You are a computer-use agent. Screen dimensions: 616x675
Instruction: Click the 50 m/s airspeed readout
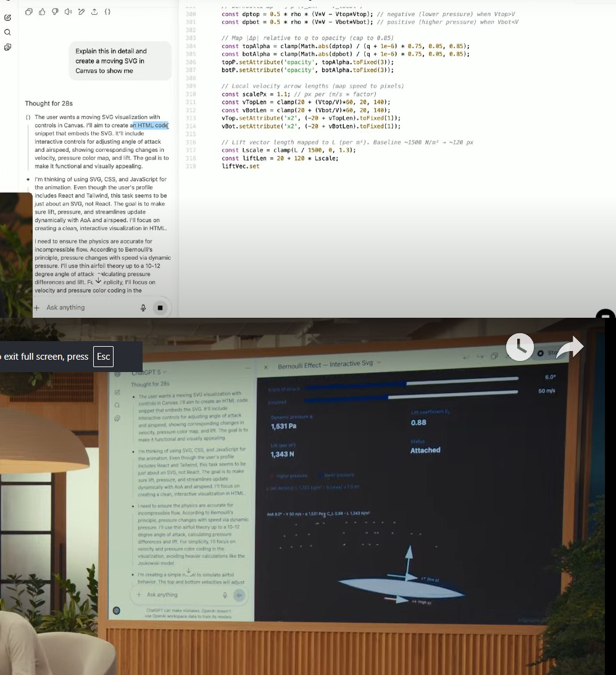tap(547, 391)
